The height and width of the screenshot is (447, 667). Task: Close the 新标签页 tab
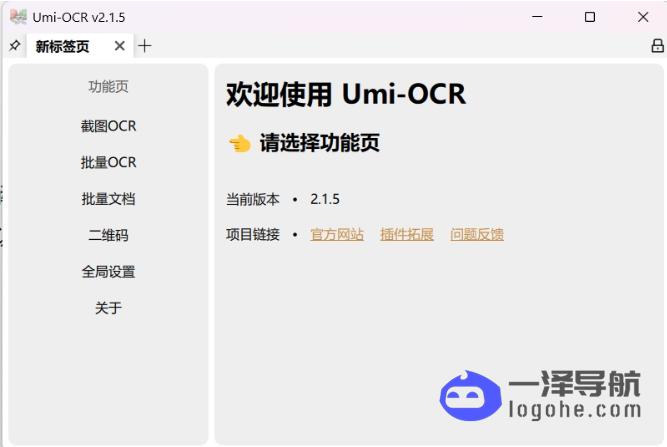(x=120, y=46)
